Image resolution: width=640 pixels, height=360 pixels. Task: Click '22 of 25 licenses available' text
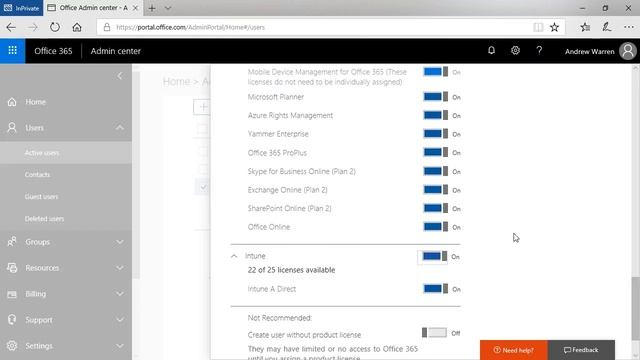pyautogui.click(x=291, y=270)
